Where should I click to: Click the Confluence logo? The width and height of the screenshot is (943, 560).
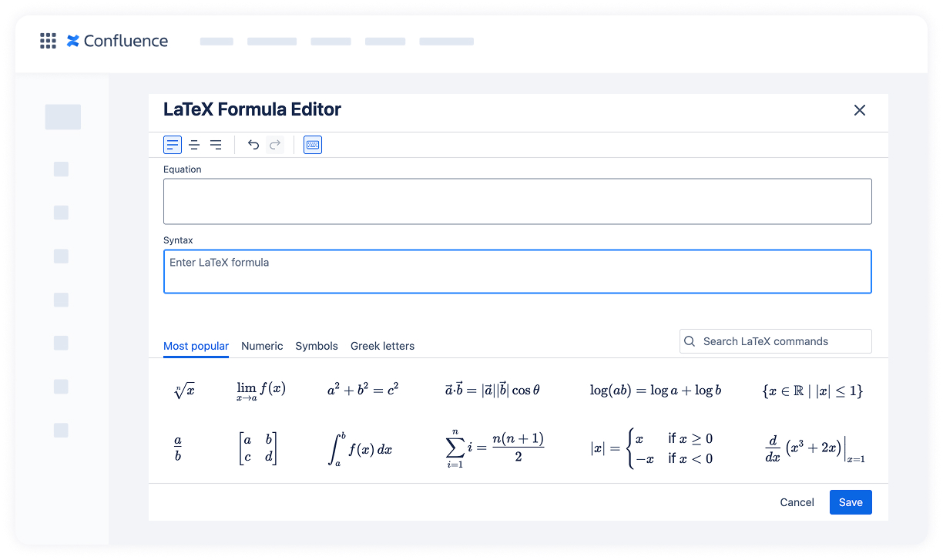[x=117, y=41]
